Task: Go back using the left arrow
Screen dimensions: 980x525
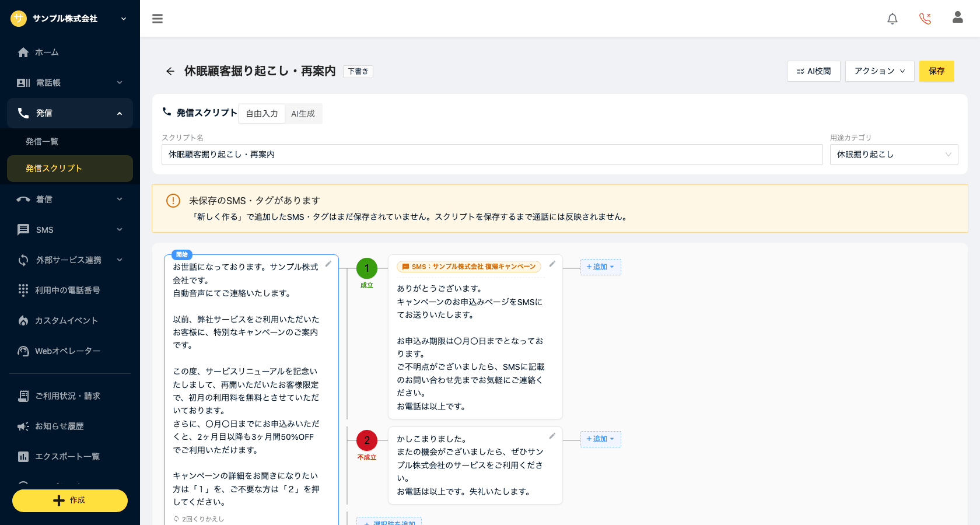Action: 170,71
